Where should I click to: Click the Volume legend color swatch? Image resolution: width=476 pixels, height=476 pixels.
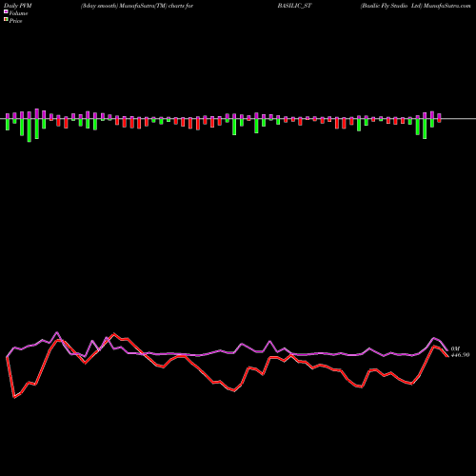click(6, 11)
